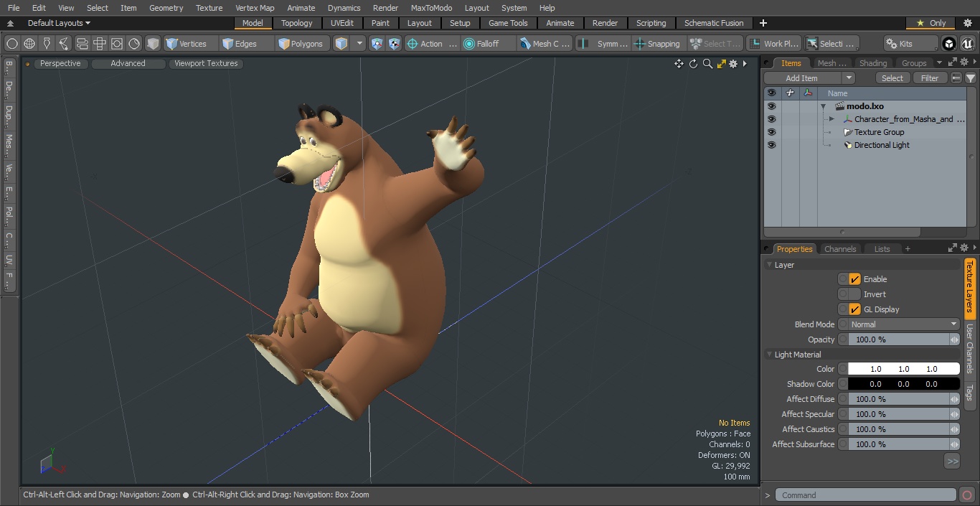Viewport: 980px width, 506px height.
Task: Open viewport settings gear icon
Action: (733, 64)
